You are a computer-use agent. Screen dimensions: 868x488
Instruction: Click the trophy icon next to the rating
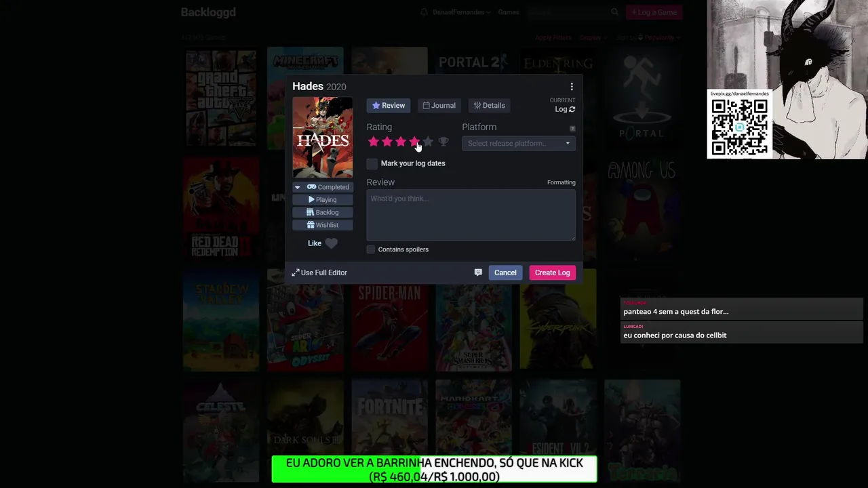(x=443, y=142)
